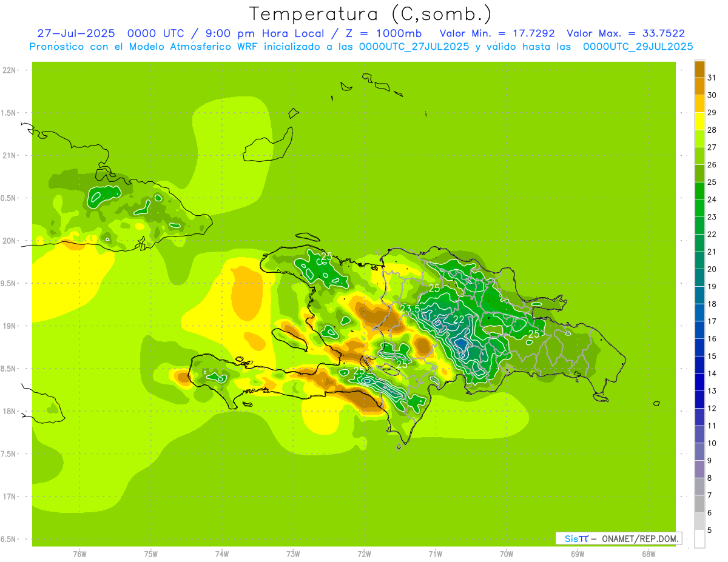The height and width of the screenshot is (562, 728).
Task: Click the '75W' longitude axis label
Action: [x=150, y=554]
